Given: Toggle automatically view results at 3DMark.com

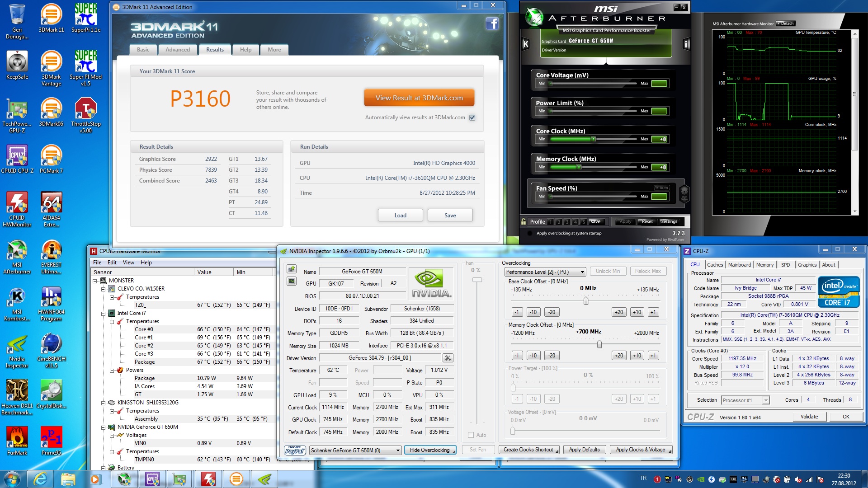Looking at the screenshot, I should click(x=472, y=117).
